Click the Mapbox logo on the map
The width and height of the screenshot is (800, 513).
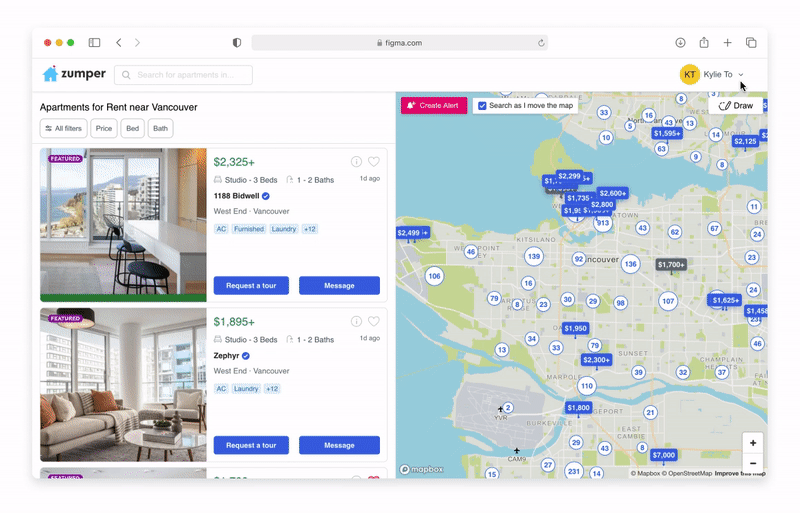tap(421, 469)
